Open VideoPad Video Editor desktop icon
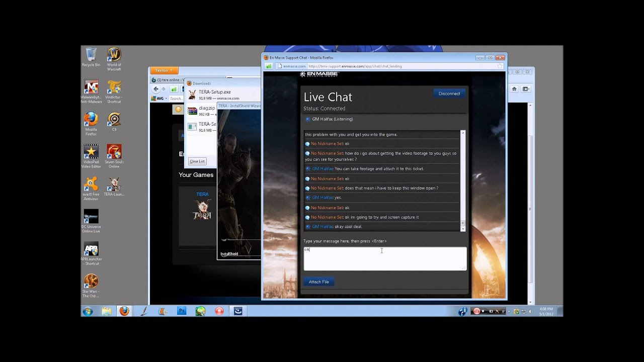644x362 pixels. tap(91, 156)
